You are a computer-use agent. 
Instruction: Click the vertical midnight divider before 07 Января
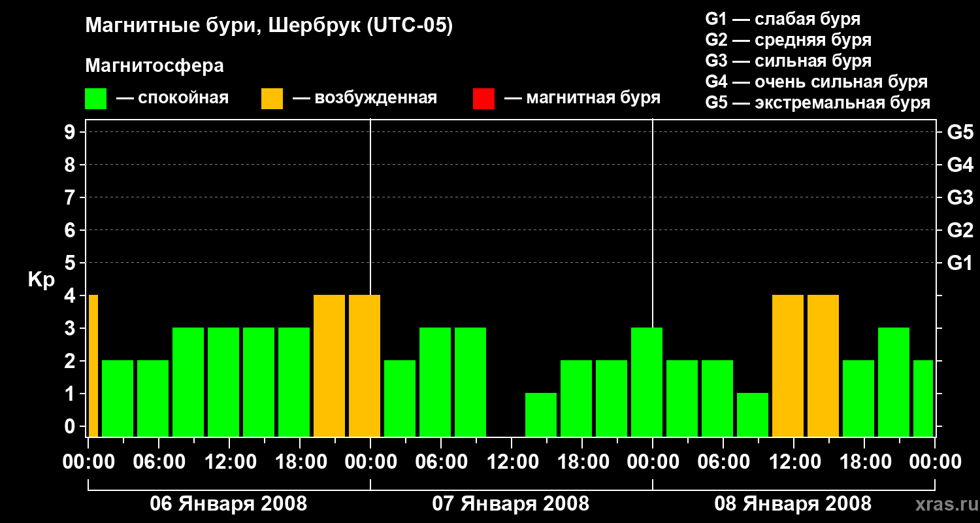coord(370,278)
